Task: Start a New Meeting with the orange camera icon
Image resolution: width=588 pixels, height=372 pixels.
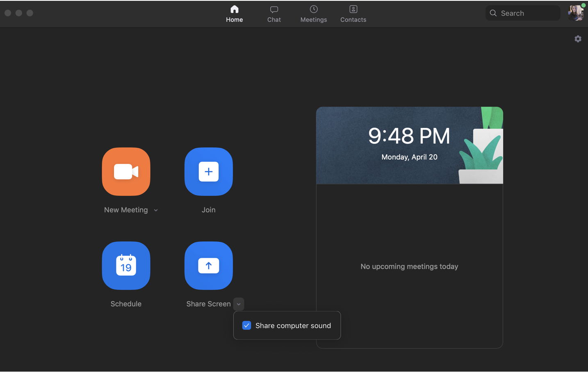Action: 126,171
